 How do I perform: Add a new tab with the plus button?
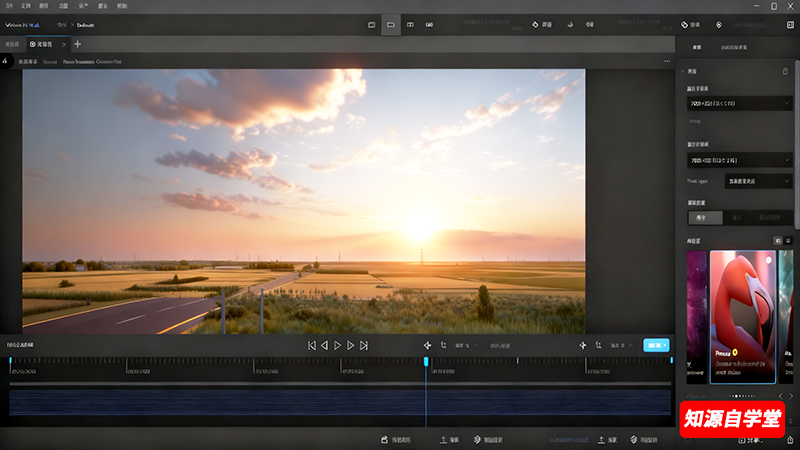click(78, 44)
